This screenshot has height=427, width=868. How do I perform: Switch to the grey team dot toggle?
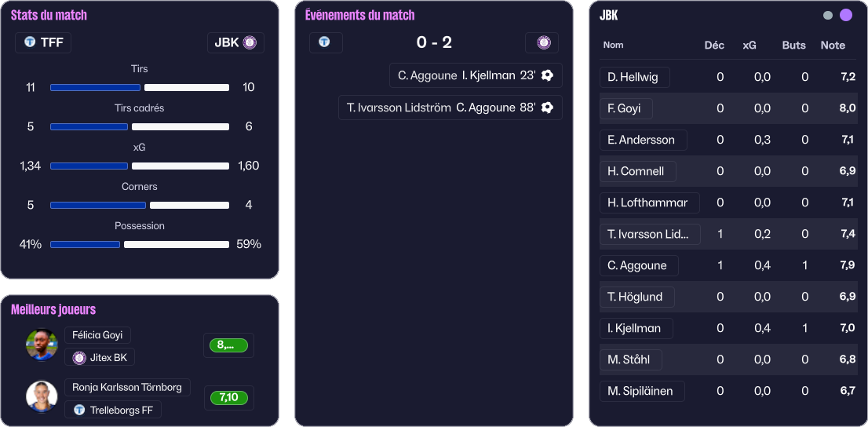(x=828, y=16)
